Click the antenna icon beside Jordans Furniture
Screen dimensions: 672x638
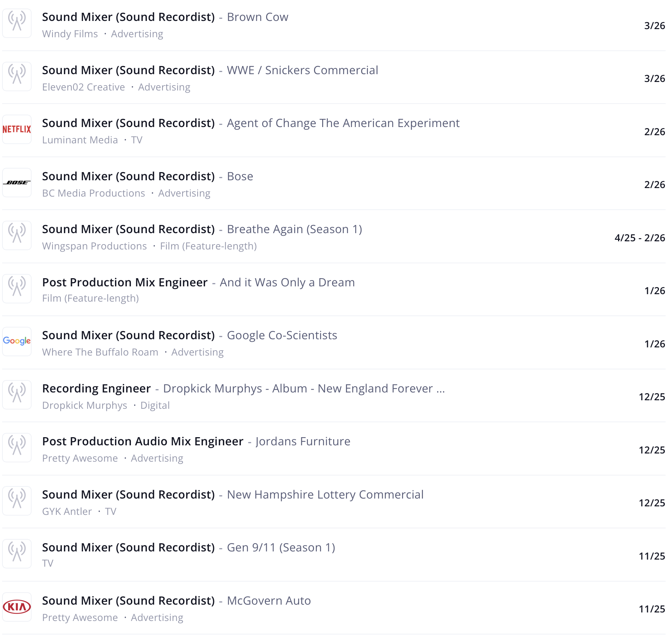(x=17, y=447)
